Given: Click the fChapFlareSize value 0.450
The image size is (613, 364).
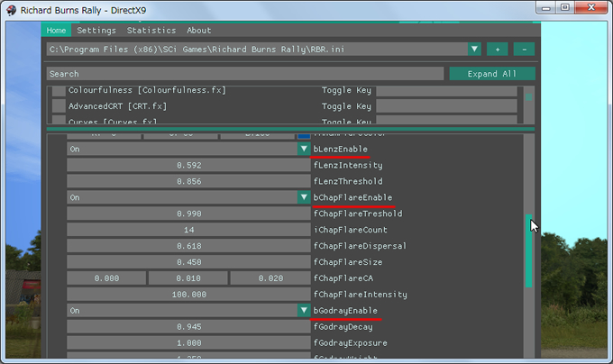Looking at the screenshot, I should 188,262.
